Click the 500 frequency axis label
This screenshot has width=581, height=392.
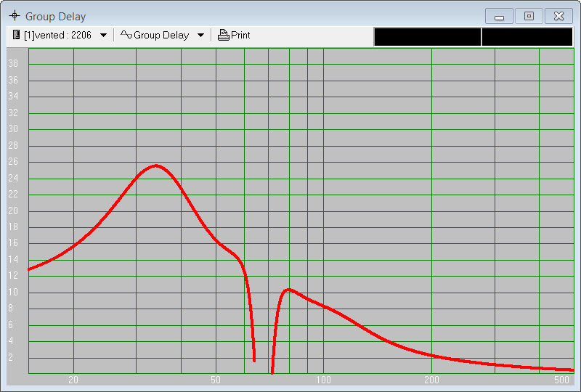561,380
